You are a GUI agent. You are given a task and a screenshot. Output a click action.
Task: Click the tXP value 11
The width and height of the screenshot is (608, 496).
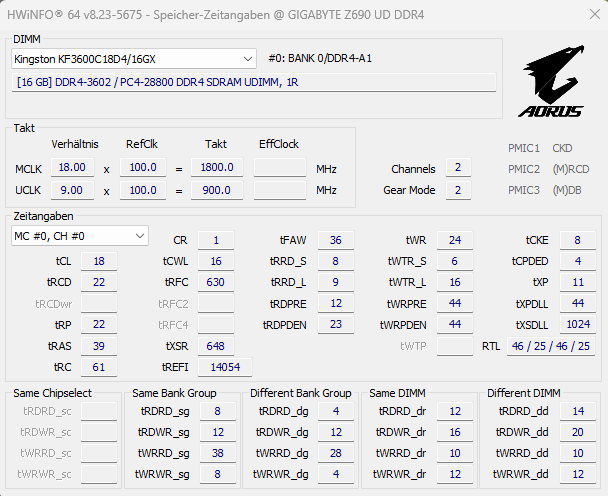578,282
